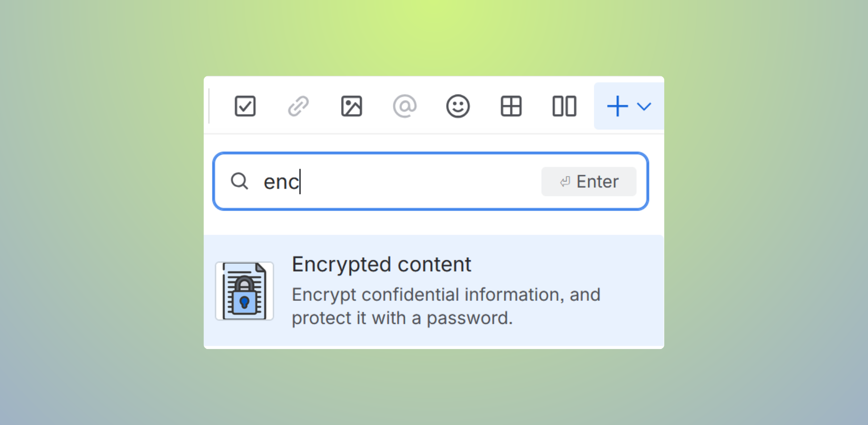Click the Encrypted content description text
This screenshot has width=868, height=425.
446,306
